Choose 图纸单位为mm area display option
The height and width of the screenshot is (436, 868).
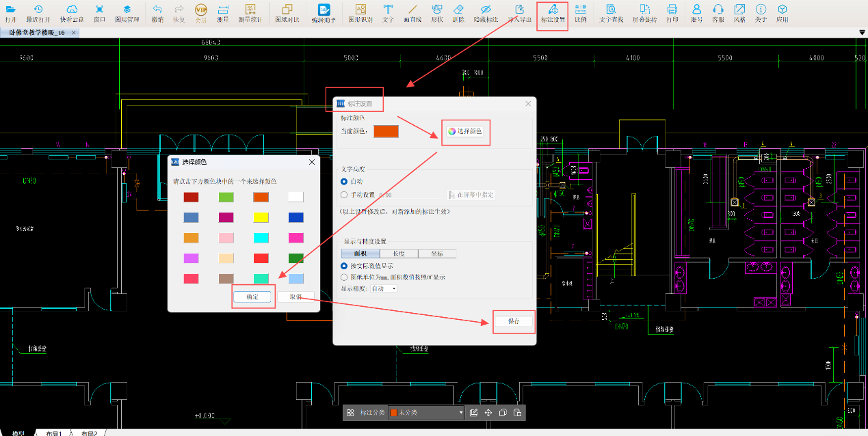tap(345, 277)
